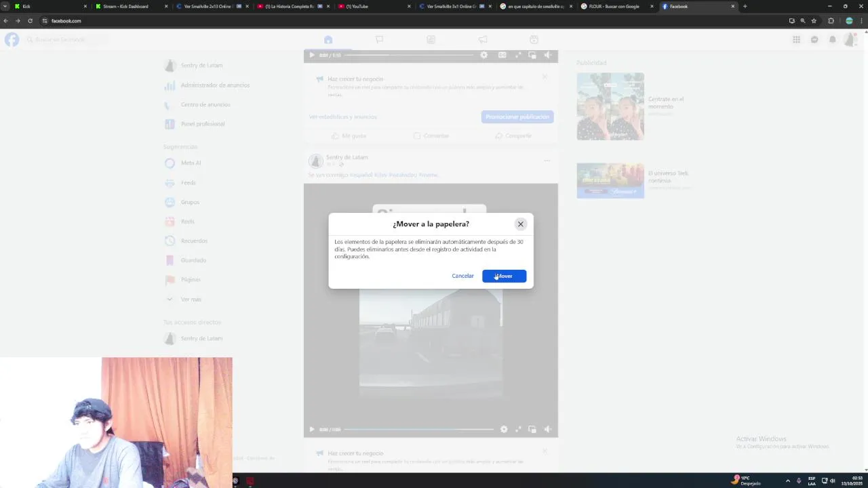Screen dimensions: 868x488
Task: Open the browser extensions puzzle icon
Action: pyautogui.click(x=831, y=21)
